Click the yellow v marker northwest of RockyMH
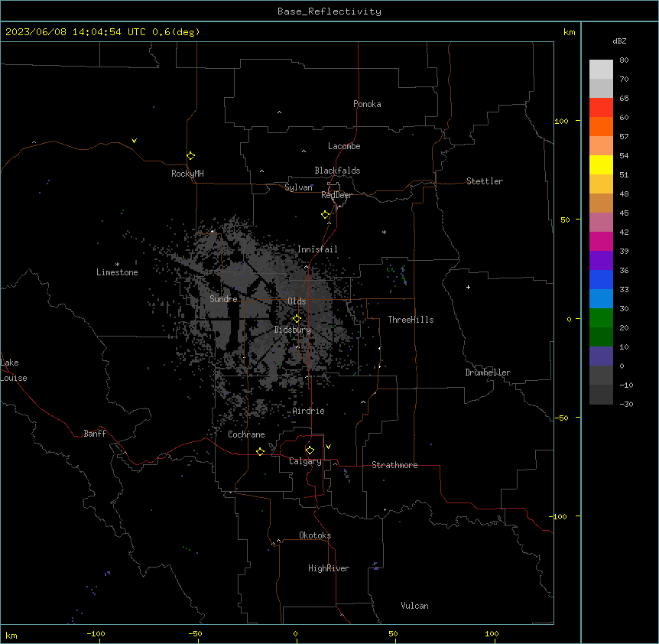The image size is (659, 644). (134, 141)
